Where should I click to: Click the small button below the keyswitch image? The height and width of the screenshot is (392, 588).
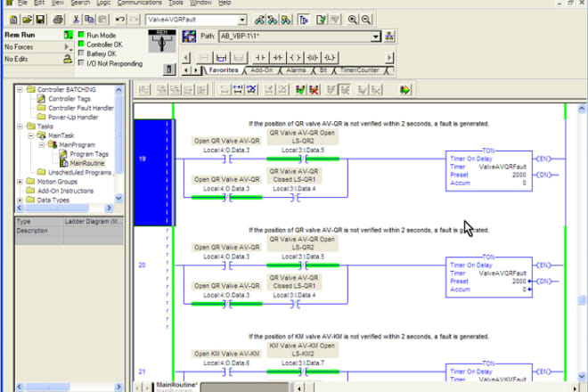pyautogui.click(x=168, y=69)
